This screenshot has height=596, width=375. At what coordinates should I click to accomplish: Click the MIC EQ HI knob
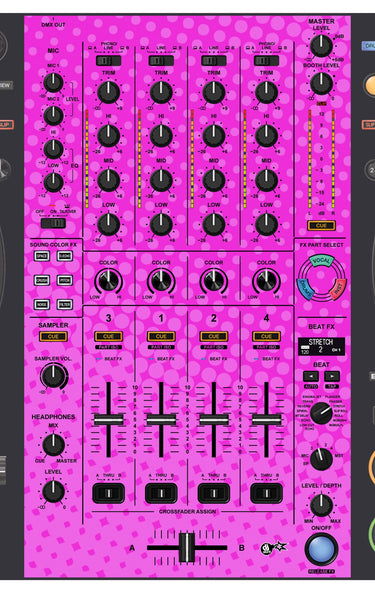point(53,149)
